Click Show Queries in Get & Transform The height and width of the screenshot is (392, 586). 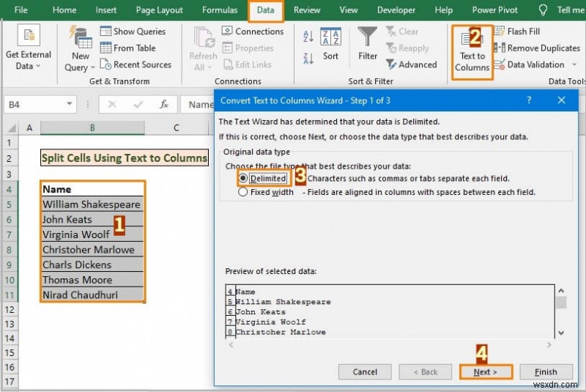(133, 32)
